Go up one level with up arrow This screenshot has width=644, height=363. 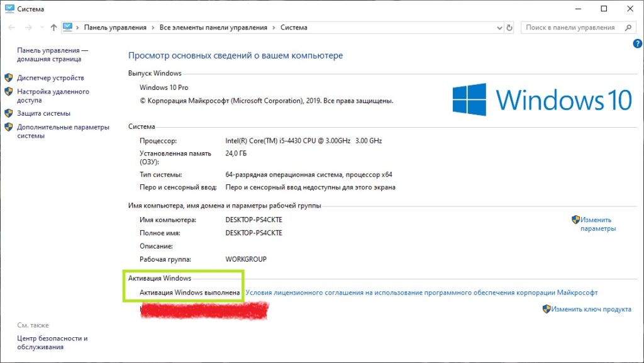pyautogui.click(x=53, y=28)
